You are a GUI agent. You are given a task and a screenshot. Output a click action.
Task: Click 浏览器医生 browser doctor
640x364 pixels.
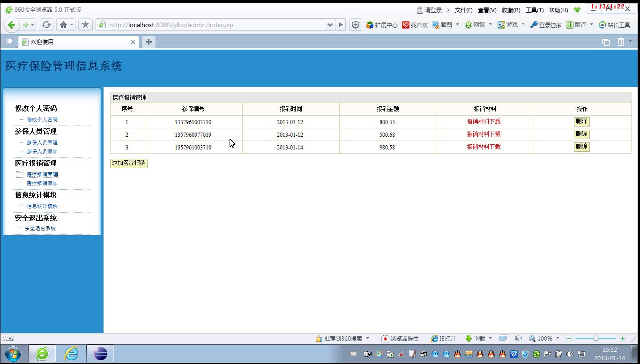[400, 338]
